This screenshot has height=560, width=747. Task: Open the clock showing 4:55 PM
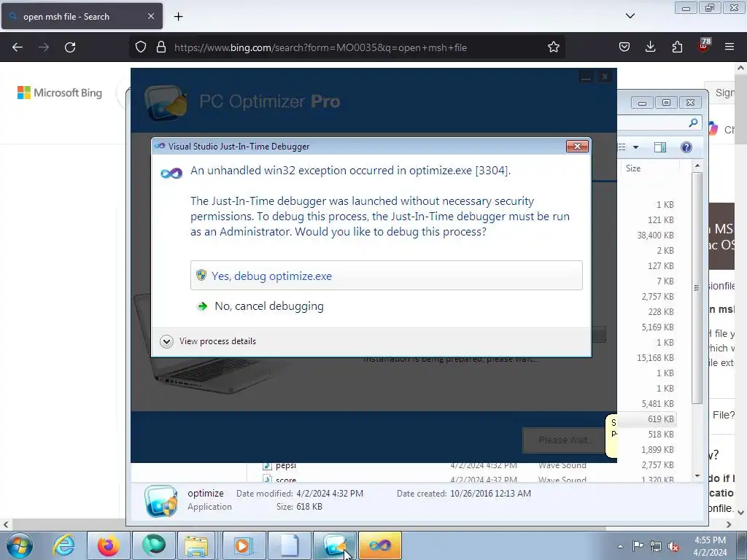pos(710,546)
